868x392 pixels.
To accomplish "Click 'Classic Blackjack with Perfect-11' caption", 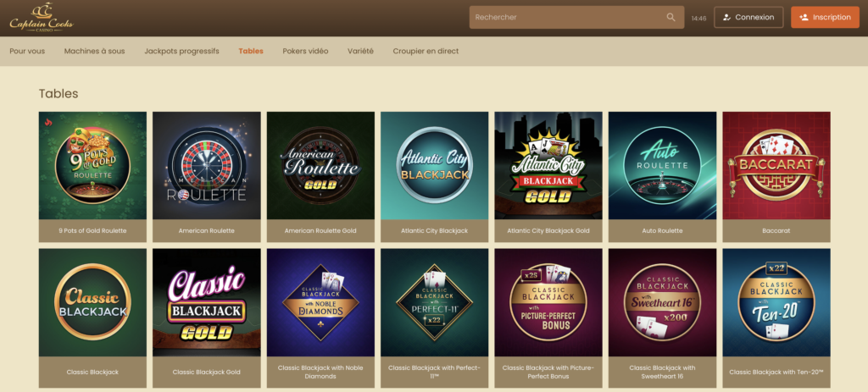I will [x=435, y=372].
